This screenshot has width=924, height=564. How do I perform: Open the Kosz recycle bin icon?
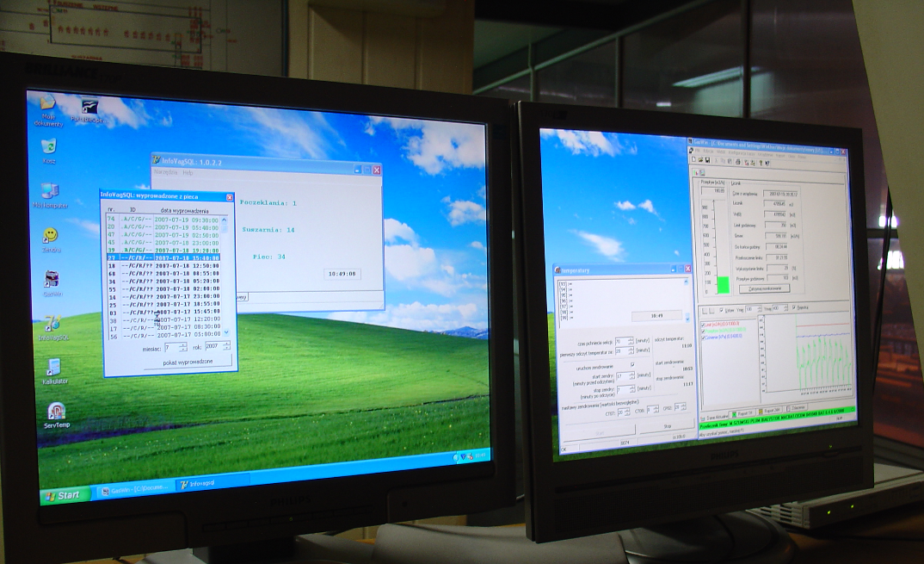49,151
